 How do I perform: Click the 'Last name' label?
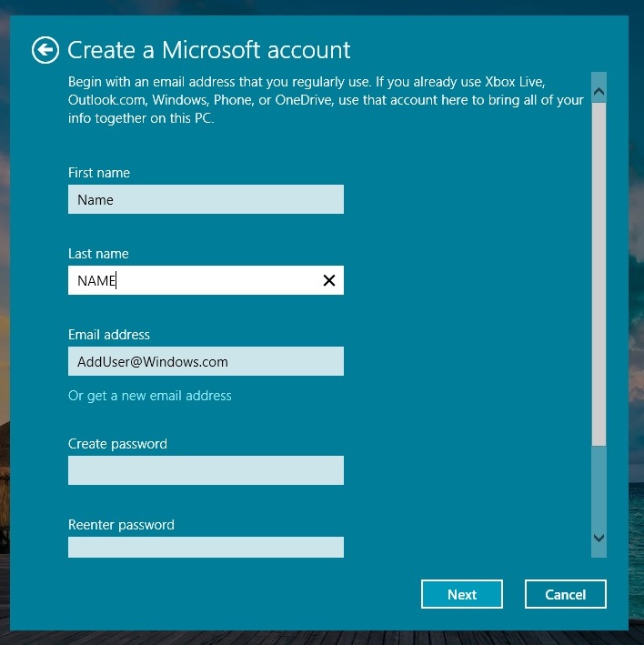pos(98,254)
